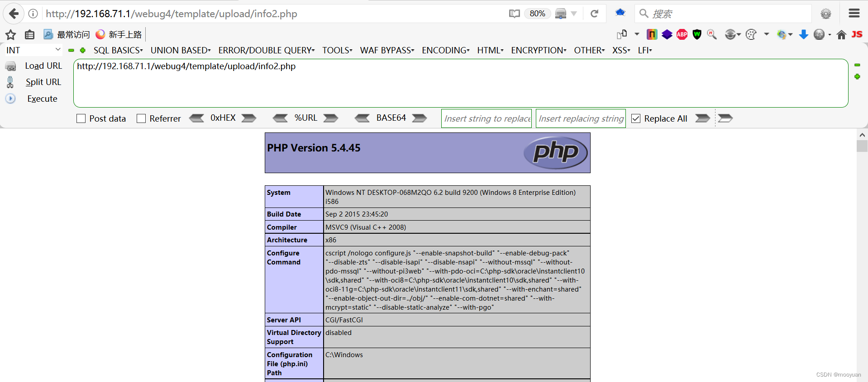Open the INT type combo box

(33, 50)
